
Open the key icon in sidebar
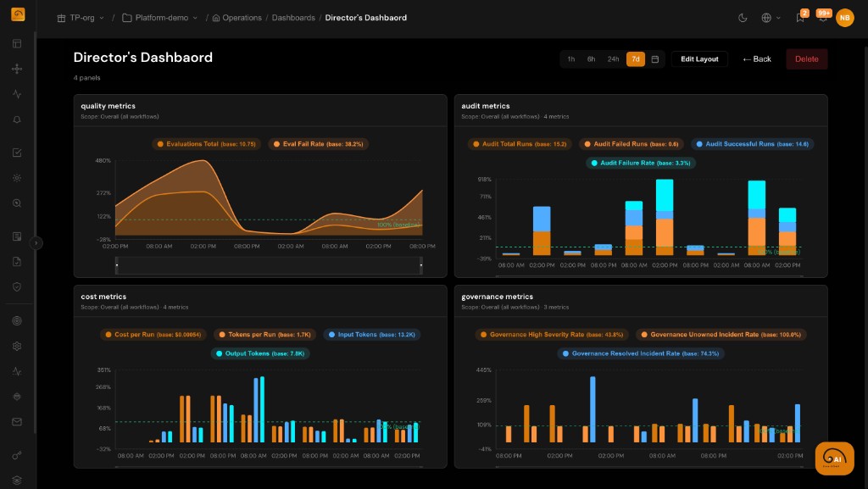[x=17, y=455]
